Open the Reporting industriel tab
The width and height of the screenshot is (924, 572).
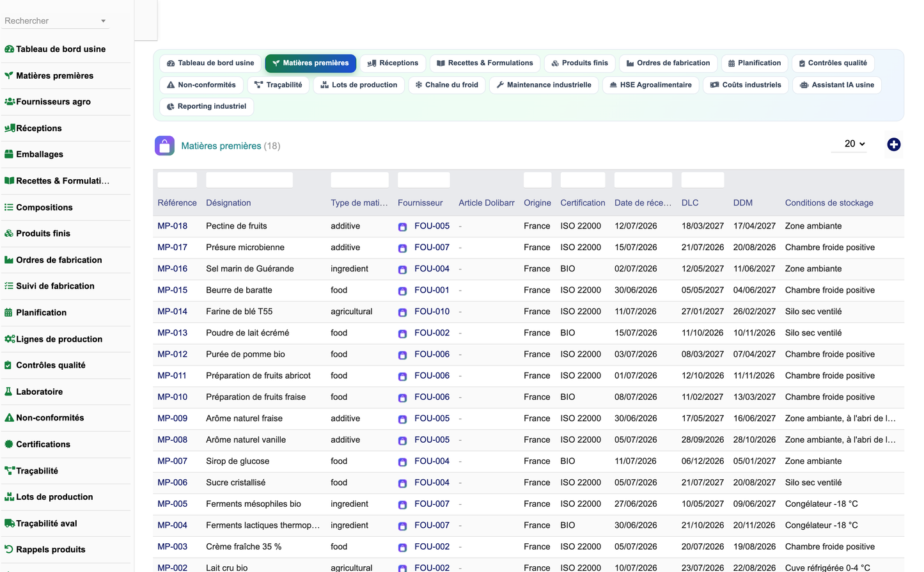coord(207,106)
